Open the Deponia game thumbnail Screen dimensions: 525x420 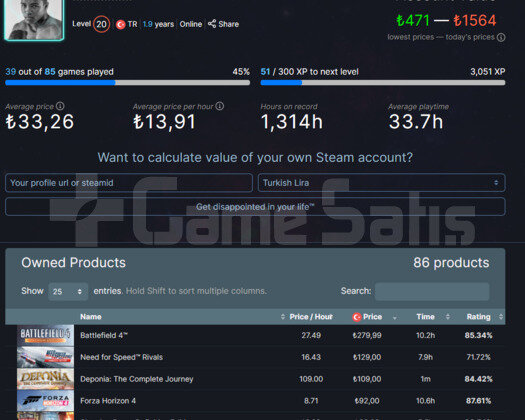46,379
